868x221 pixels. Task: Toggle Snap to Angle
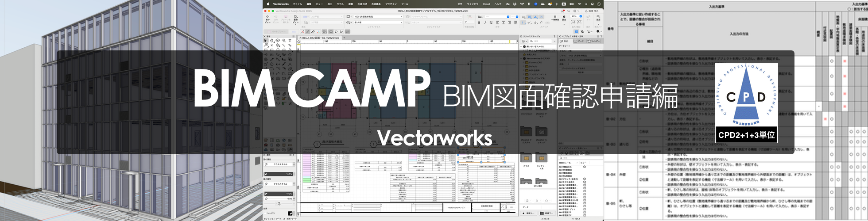[535, 17]
